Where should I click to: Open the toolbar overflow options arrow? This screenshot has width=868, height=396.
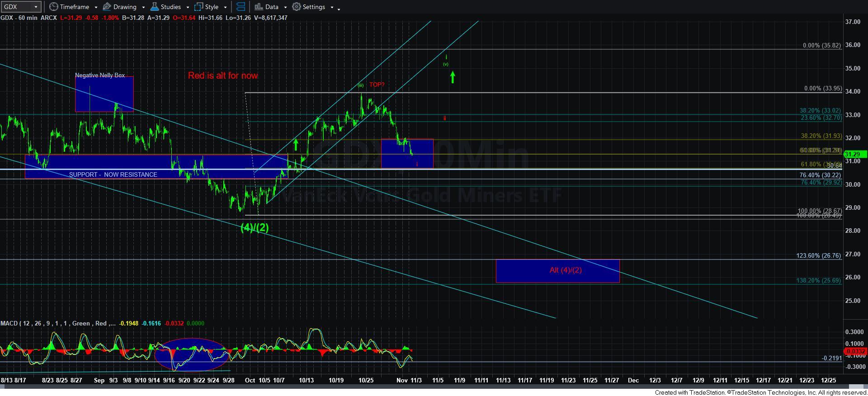(339, 8)
